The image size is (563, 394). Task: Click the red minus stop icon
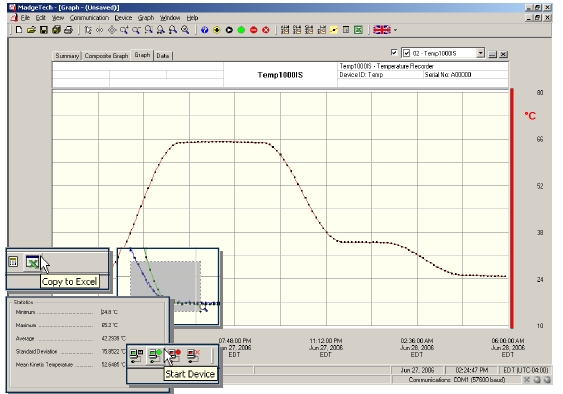(x=253, y=30)
